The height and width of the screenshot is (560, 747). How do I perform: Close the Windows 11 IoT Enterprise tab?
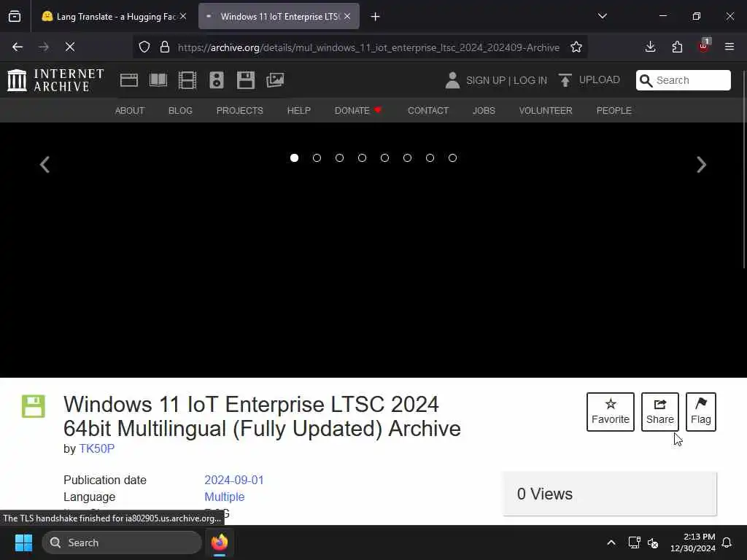(x=347, y=17)
